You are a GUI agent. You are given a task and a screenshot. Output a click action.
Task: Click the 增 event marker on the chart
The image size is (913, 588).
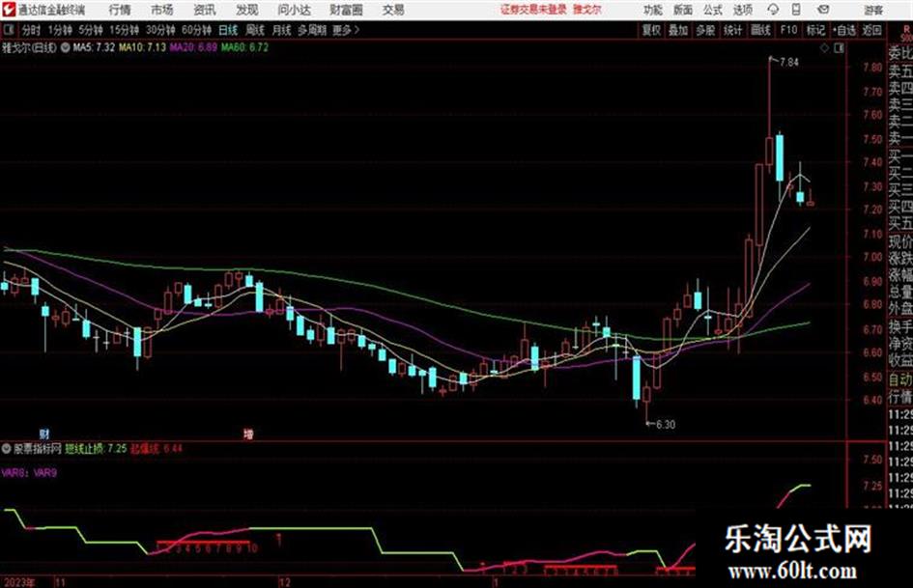pos(248,434)
